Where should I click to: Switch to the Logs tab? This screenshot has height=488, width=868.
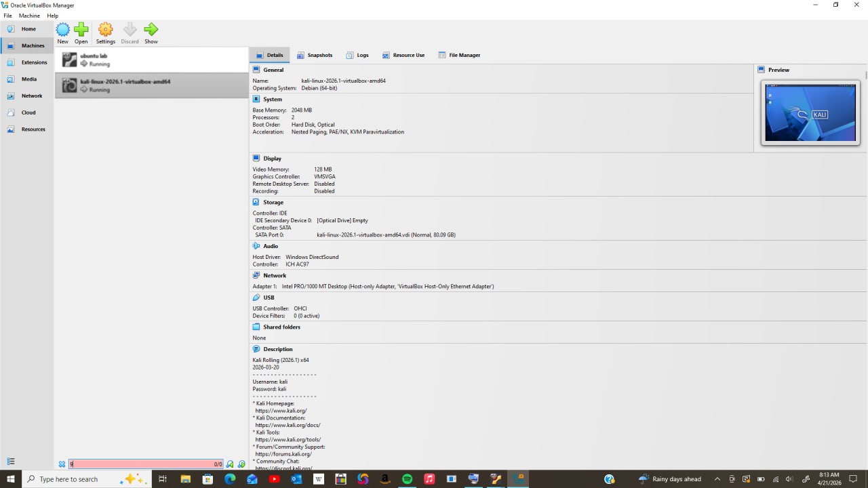(357, 55)
